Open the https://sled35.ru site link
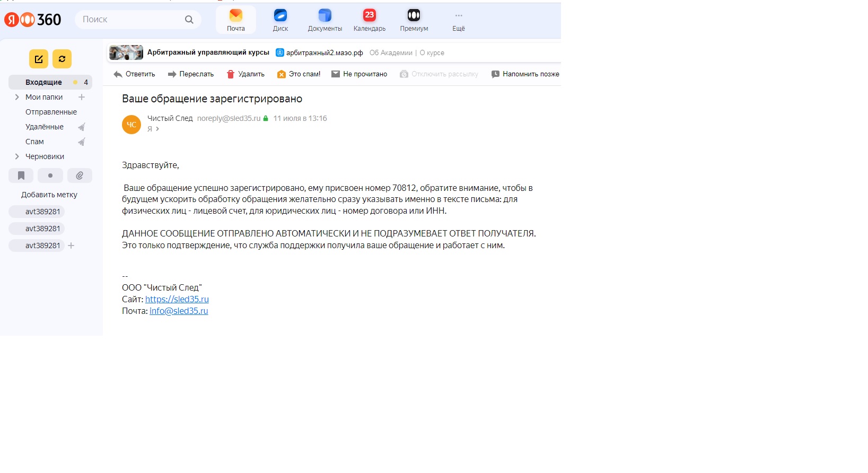868x473 pixels. 177,299
